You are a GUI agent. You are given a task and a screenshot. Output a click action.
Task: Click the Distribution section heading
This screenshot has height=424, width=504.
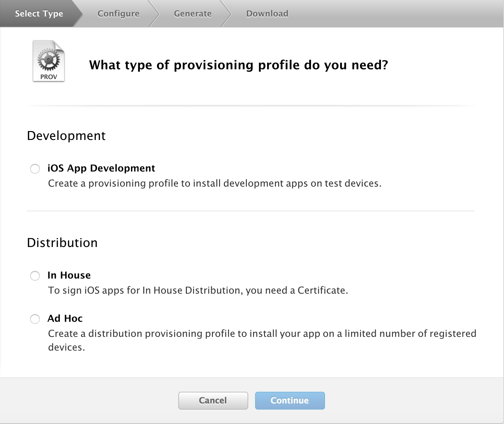coord(62,243)
